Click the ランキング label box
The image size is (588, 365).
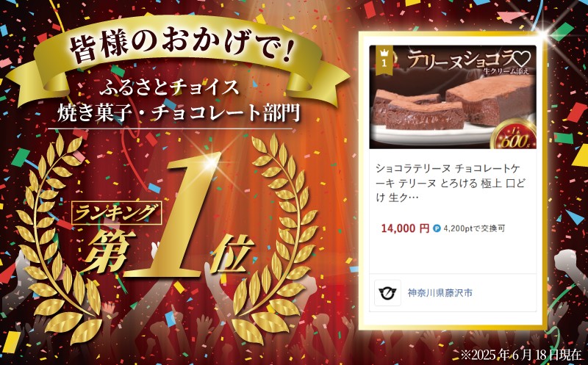[117, 213]
